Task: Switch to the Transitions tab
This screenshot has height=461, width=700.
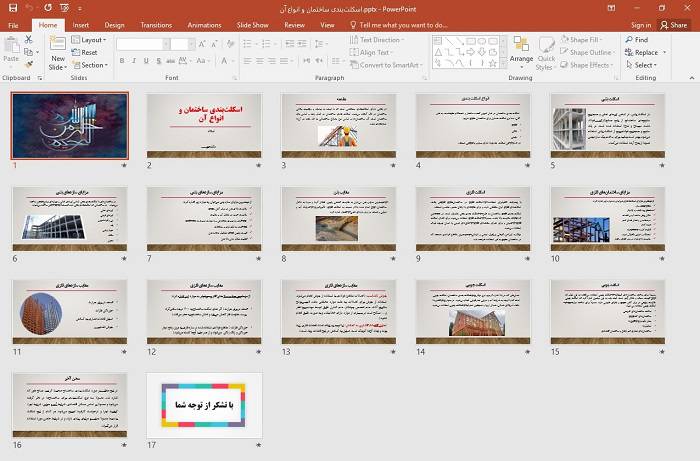Action: [156, 25]
